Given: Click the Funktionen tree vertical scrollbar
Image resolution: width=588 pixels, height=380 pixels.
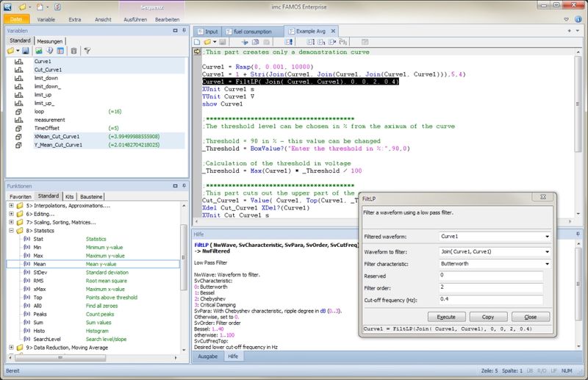Looking at the screenshot, I should (x=184, y=257).
